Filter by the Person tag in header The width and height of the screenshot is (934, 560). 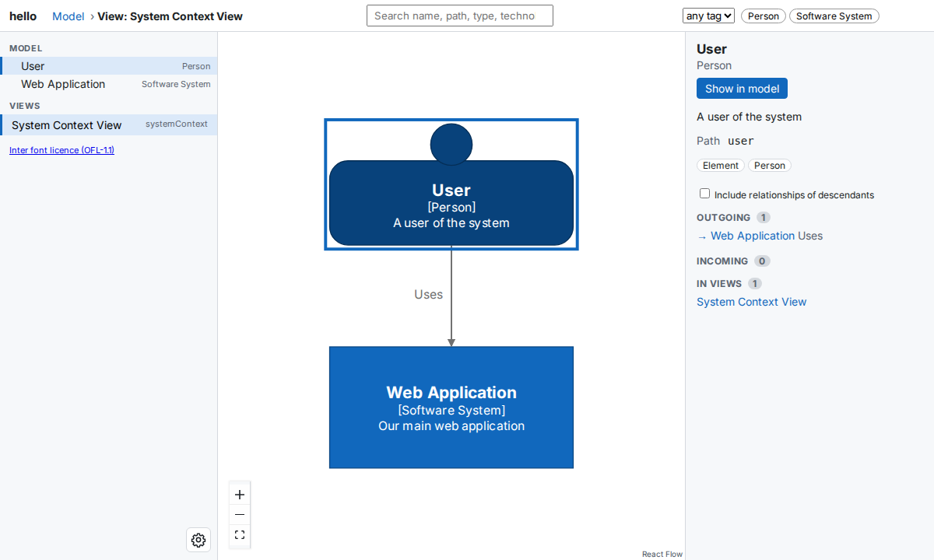click(764, 16)
